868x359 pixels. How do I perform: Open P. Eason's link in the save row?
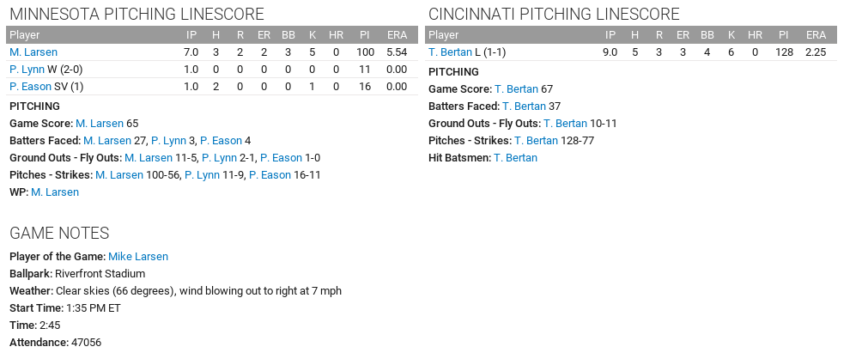pos(30,87)
